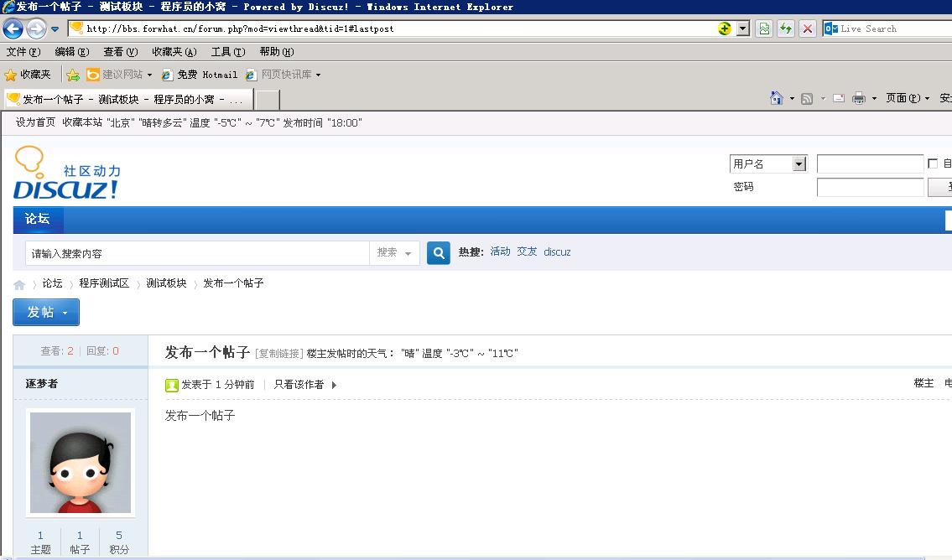Tick the auto-login checkbox beside username
This screenshot has height=560, width=952.
[933, 163]
